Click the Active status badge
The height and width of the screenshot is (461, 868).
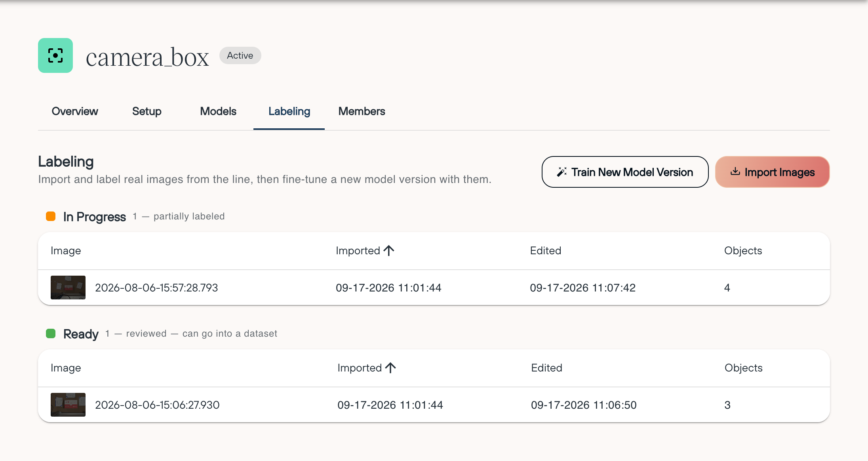(240, 55)
